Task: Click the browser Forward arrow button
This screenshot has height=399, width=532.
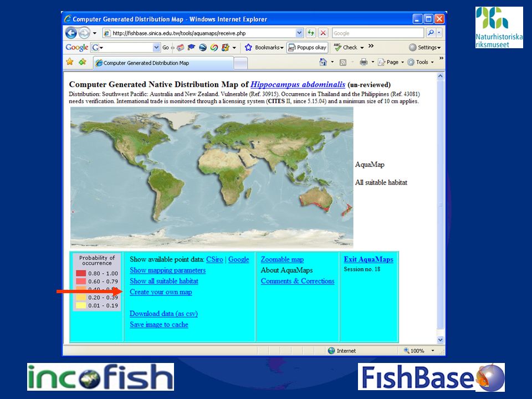Action: point(84,33)
